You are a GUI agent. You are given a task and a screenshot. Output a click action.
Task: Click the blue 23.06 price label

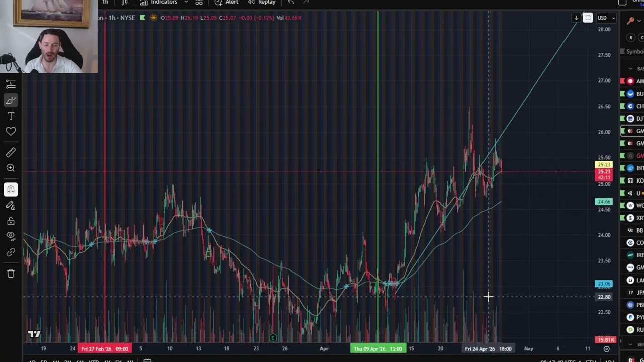coord(603,284)
